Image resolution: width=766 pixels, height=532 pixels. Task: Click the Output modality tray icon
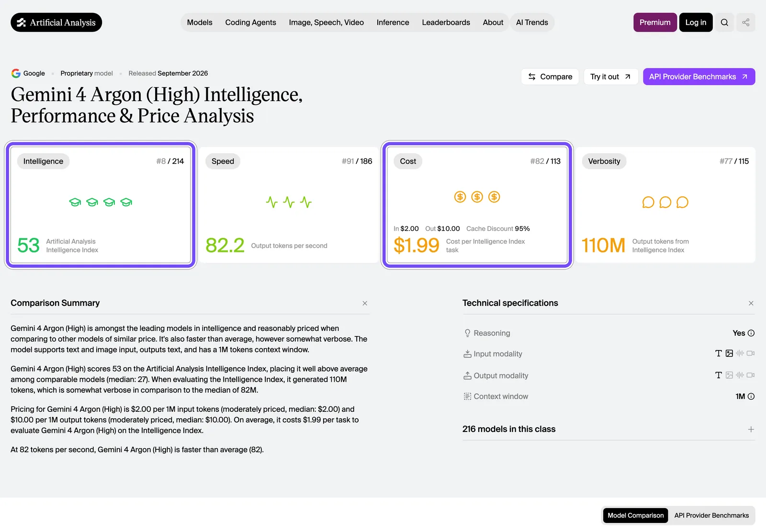point(467,376)
